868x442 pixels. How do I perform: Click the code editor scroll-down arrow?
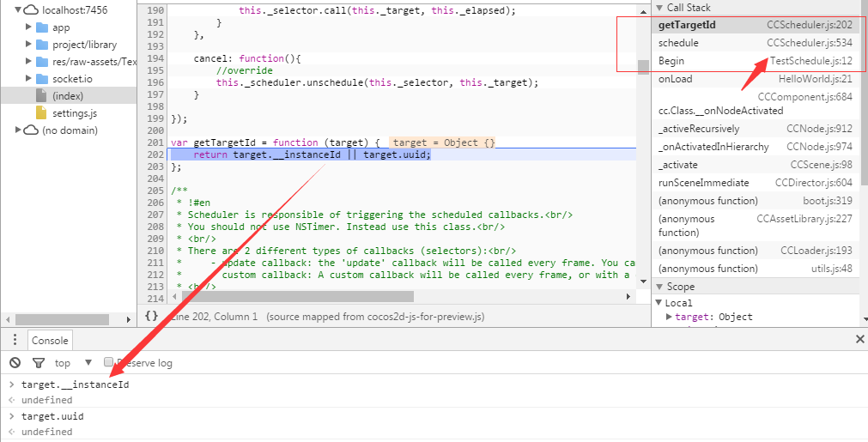(643, 281)
